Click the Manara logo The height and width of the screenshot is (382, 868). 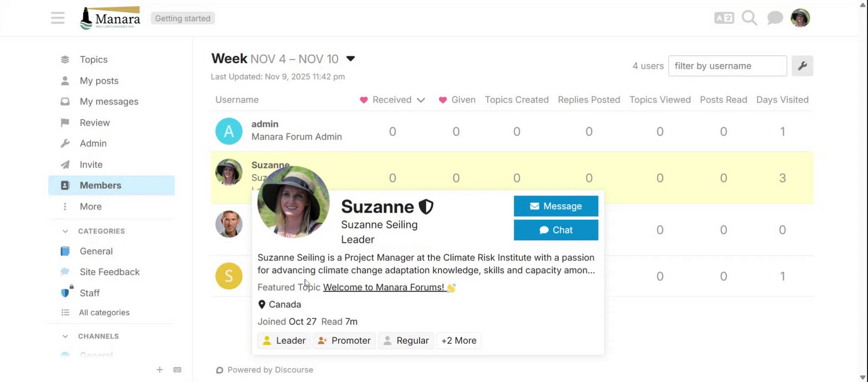pyautogui.click(x=110, y=18)
